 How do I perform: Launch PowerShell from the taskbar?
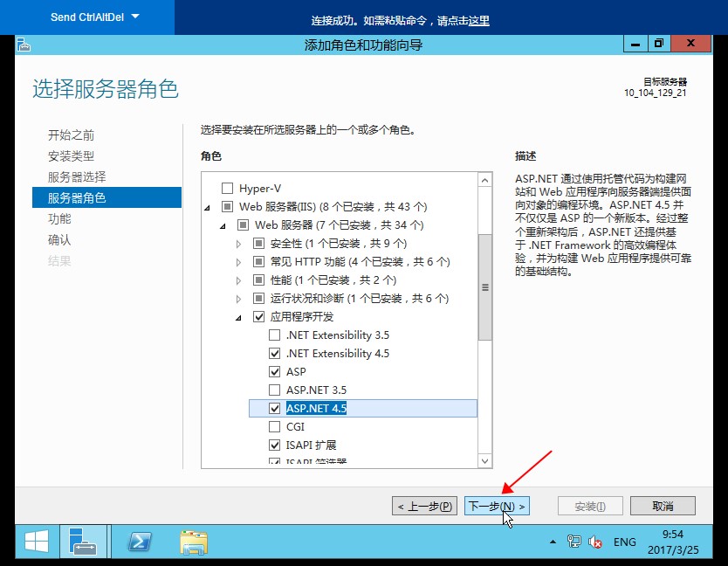[x=140, y=542]
